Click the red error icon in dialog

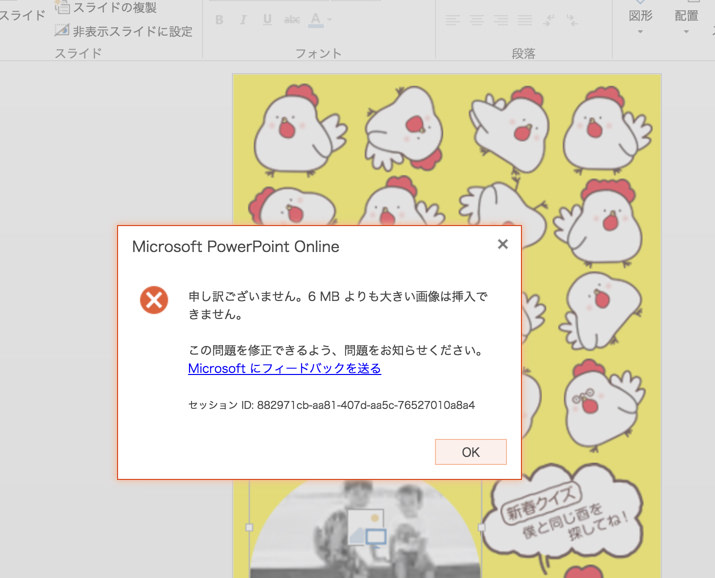coord(153,299)
